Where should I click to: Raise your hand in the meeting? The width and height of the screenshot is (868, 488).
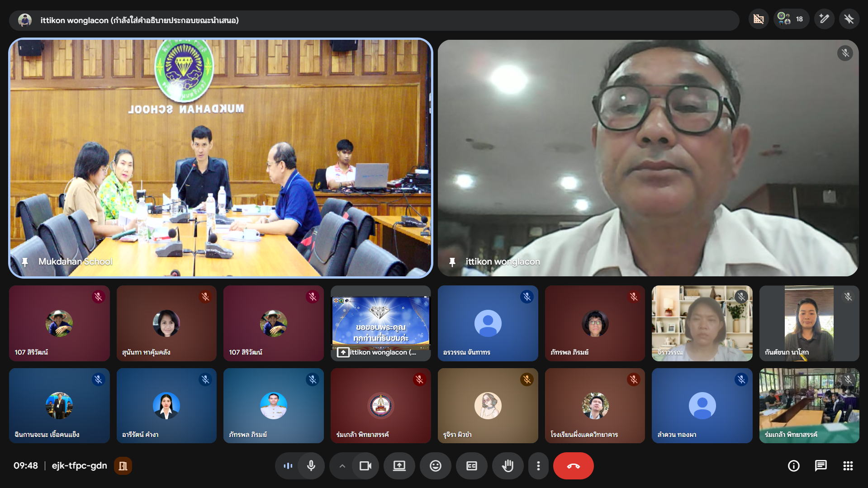point(508,466)
